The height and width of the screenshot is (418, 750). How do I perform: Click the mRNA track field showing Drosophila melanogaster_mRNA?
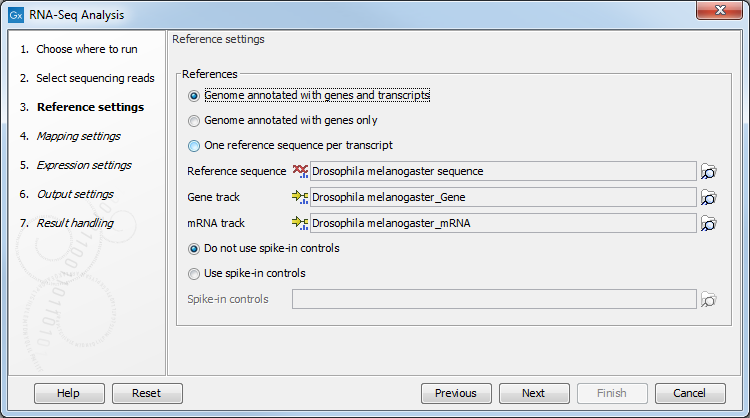coord(503,223)
